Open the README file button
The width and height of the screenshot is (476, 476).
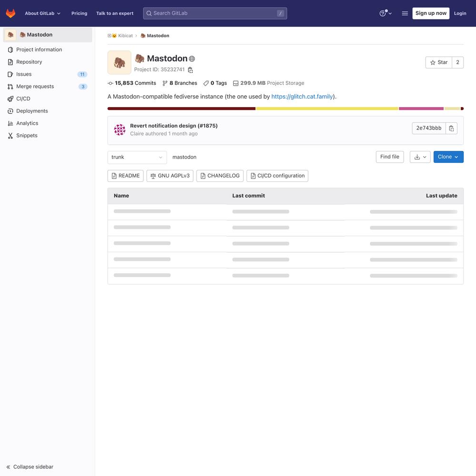126,176
